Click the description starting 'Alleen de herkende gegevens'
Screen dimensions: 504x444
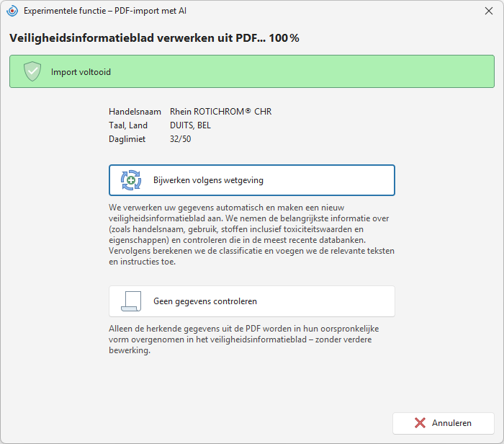(x=243, y=339)
